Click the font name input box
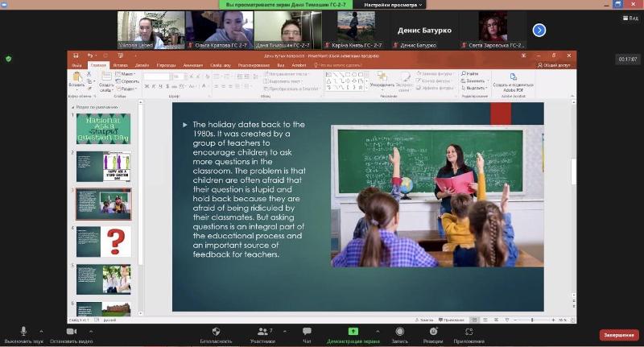Viewport: 644px width, 347px height. click(156, 76)
